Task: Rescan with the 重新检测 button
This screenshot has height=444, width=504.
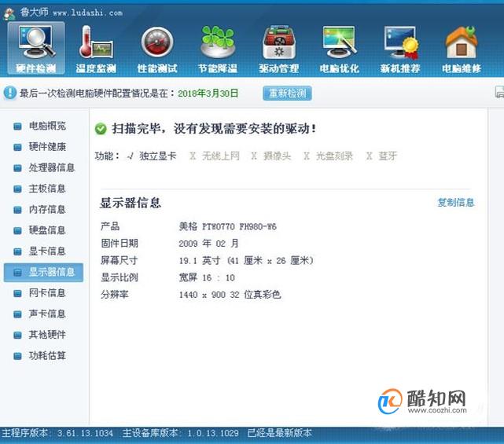Action: tap(287, 94)
